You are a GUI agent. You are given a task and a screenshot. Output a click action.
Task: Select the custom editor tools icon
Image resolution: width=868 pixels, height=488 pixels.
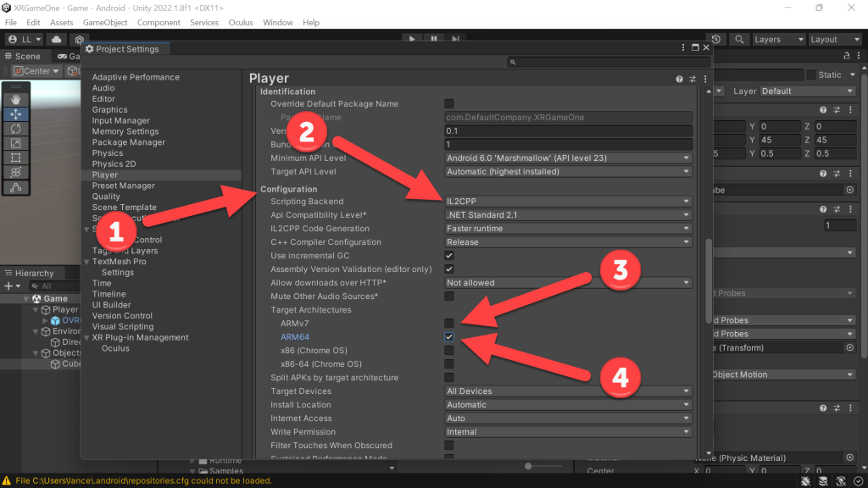click(15, 187)
